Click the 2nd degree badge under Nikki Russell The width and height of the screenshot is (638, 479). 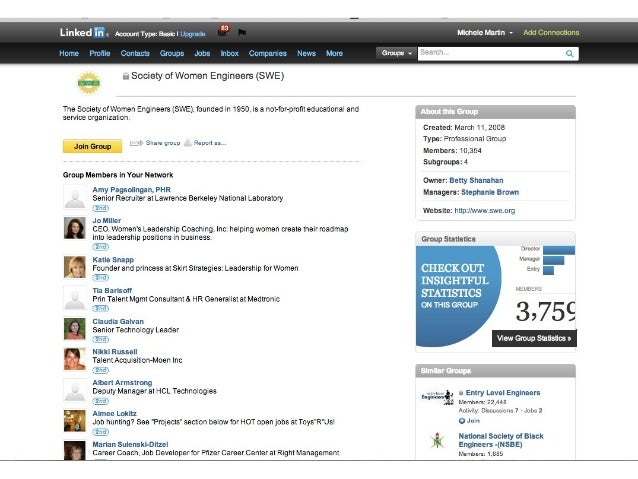click(101, 370)
